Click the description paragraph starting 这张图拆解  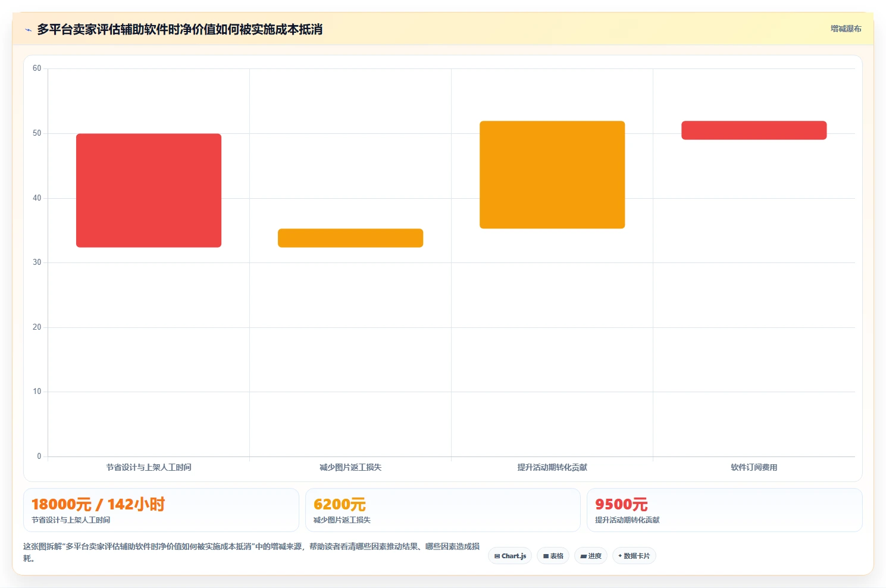252,552
